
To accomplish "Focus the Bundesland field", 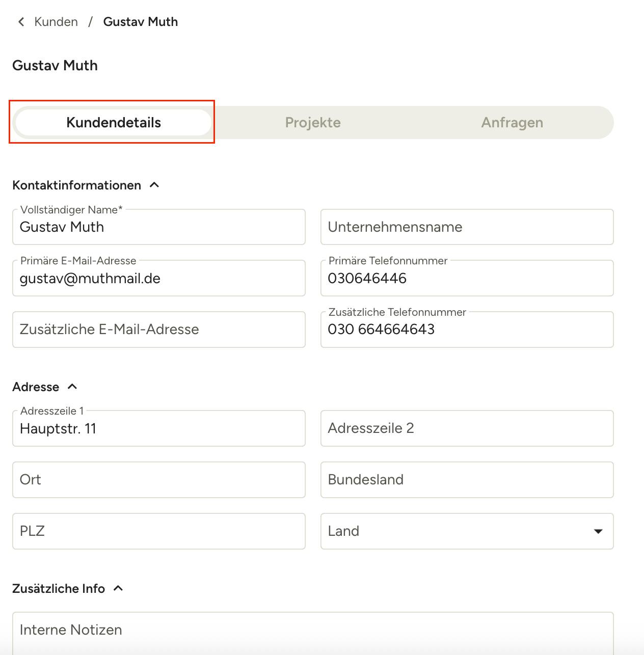I will pos(467,480).
